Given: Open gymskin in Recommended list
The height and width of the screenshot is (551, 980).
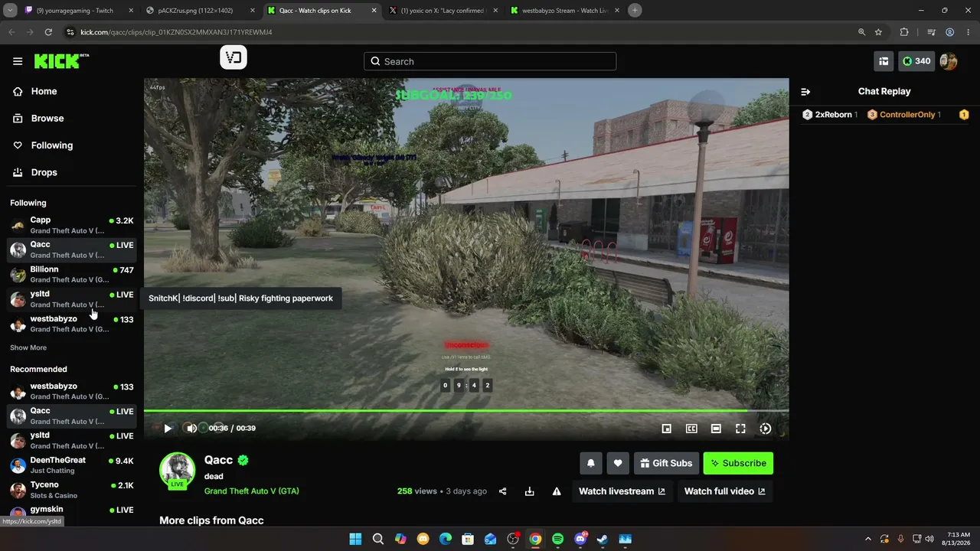Looking at the screenshot, I should (x=72, y=511).
